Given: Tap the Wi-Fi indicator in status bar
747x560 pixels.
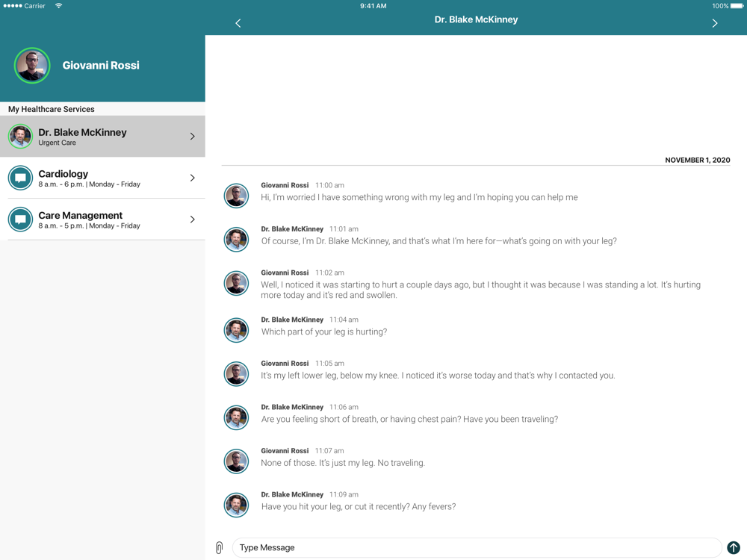Looking at the screenshot, I should point(58,6).
